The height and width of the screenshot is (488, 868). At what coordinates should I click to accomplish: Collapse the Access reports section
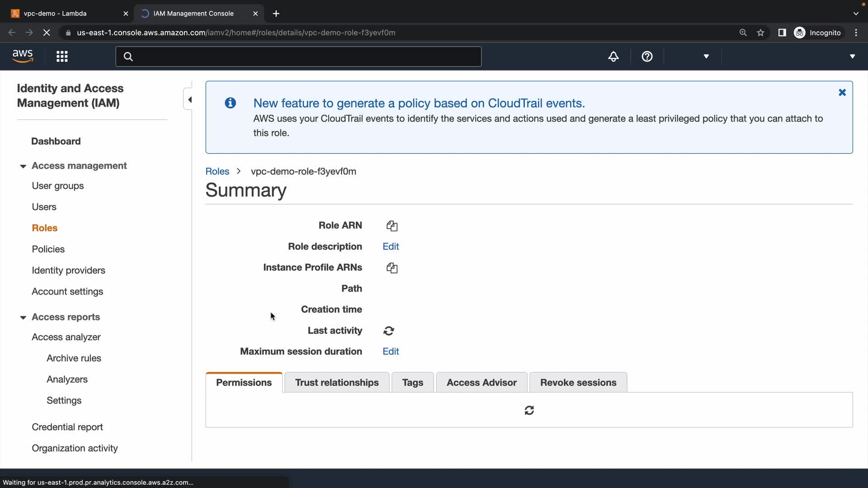(x=23, y=318)
